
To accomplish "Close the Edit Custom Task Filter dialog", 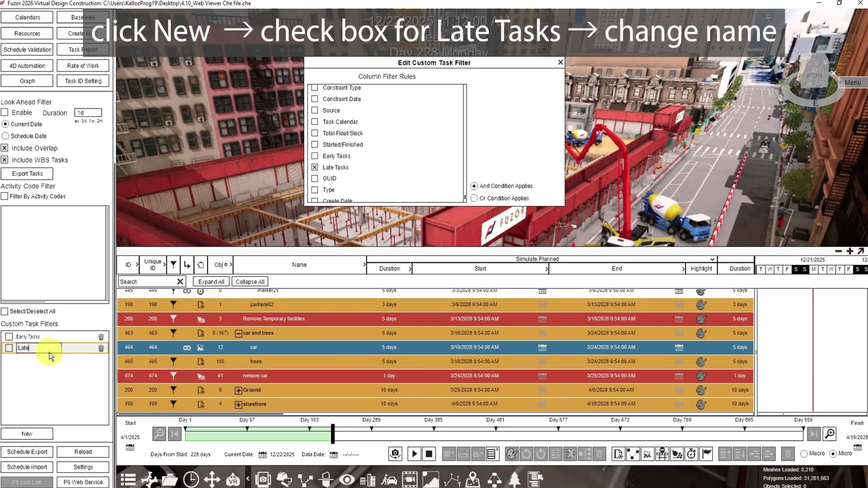I will [561, 62].
